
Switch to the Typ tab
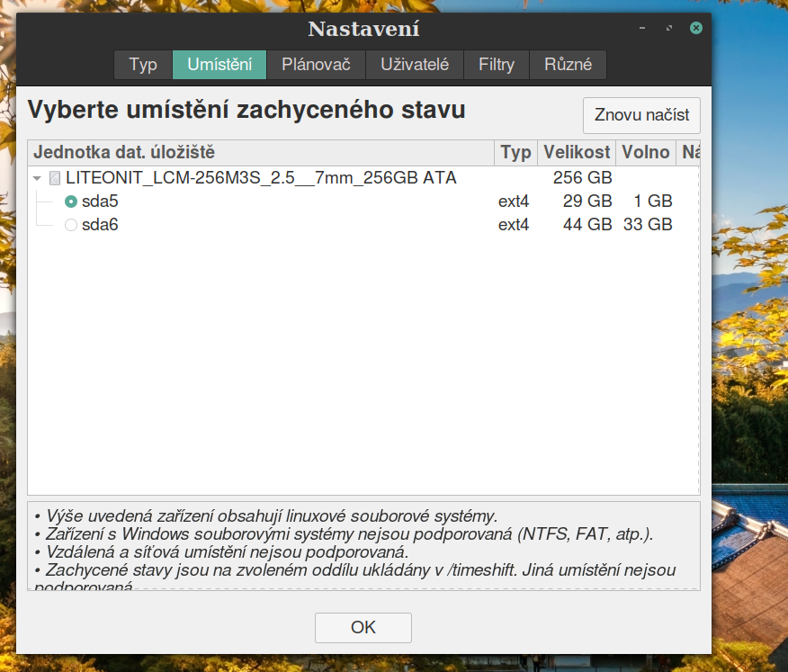coord(143,65)
